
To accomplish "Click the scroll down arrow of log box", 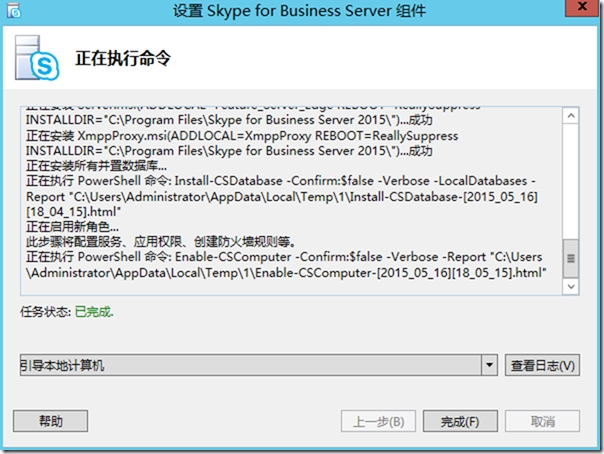I will (x=571, y=286).
